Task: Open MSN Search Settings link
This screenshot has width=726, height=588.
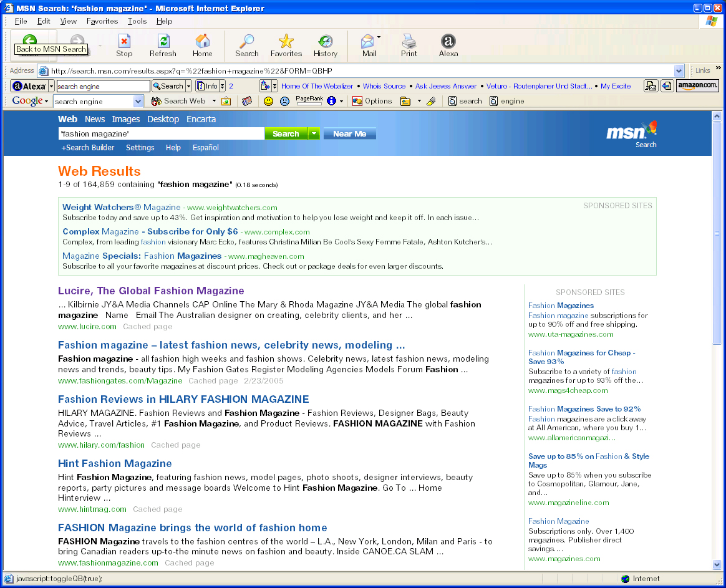Action: click(x=140, y=148)
